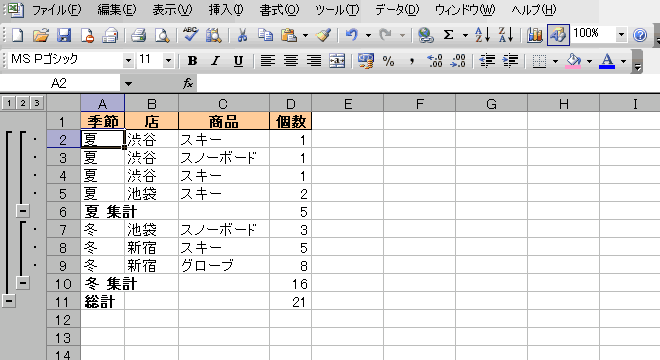Click the New workbook icon
This screenshot has width=660, height=360.
click(17, 35)
